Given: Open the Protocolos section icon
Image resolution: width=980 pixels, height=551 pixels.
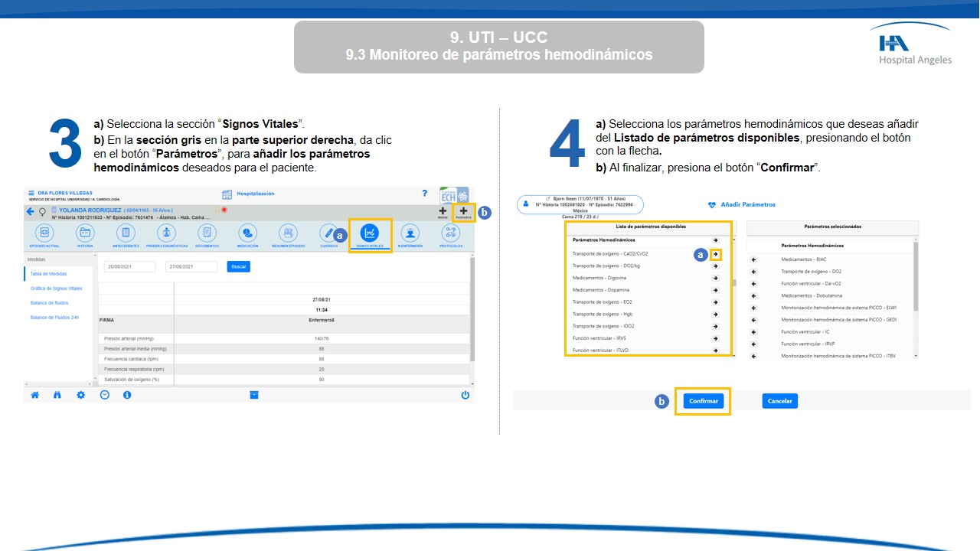Looking at the screenshot, I should point(451,233).
